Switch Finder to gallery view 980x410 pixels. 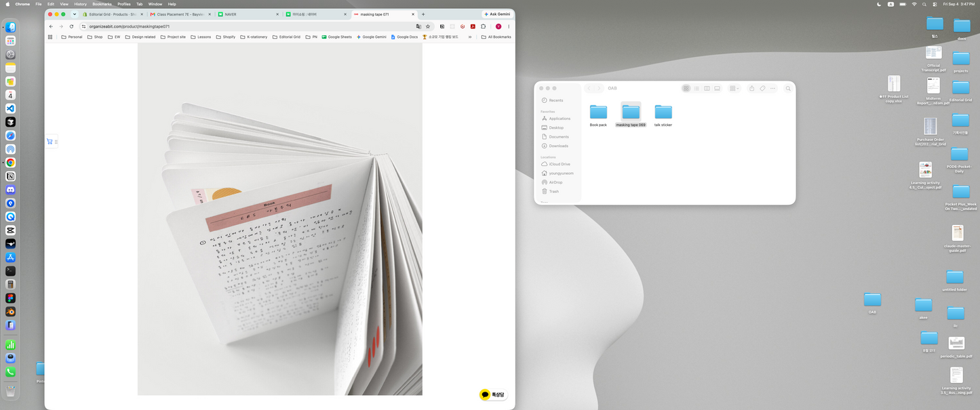717,88
